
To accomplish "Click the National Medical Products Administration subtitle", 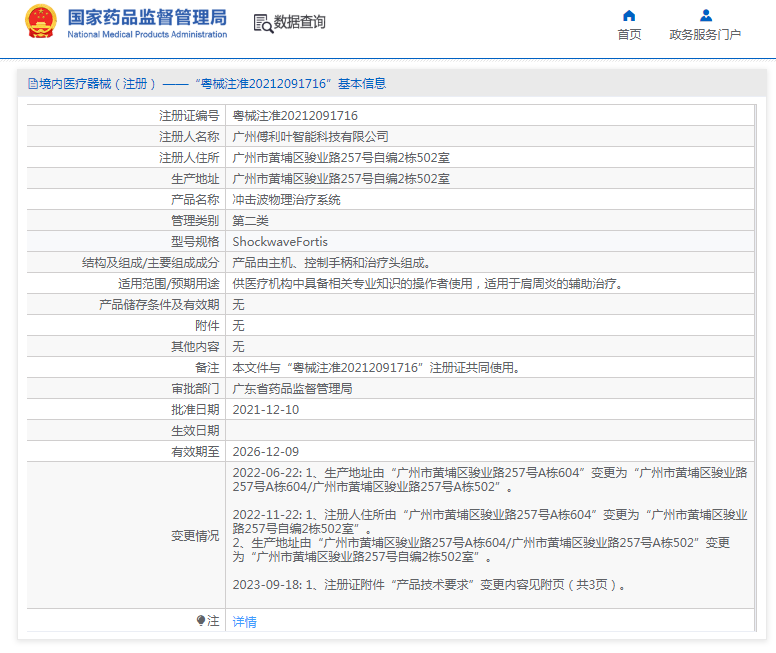I will click(x=147, y=35).
